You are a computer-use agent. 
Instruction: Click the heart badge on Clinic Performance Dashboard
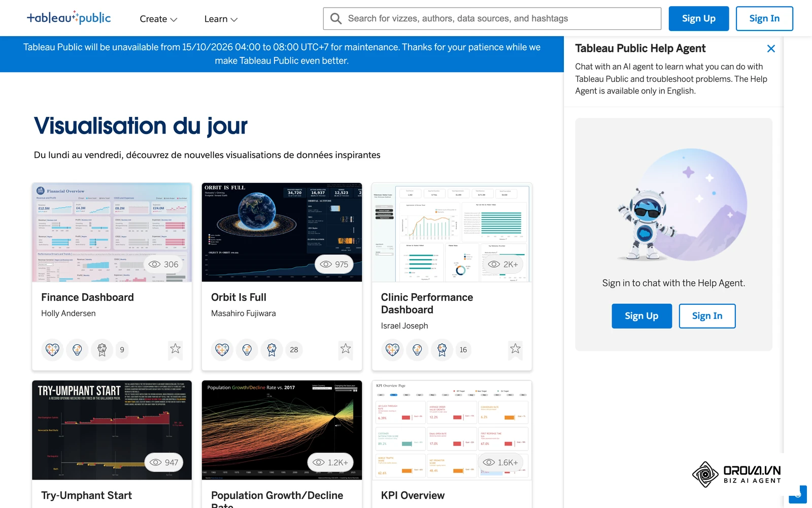click(x=392, y=350)
